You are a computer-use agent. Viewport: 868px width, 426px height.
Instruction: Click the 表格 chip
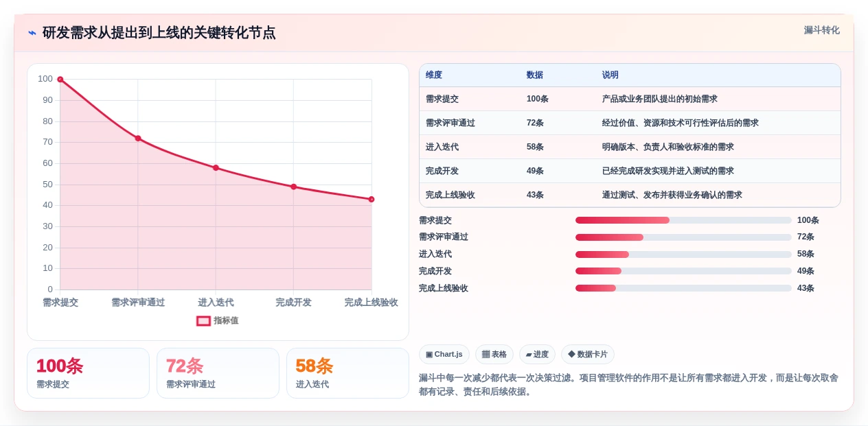(x=494, y=355)
